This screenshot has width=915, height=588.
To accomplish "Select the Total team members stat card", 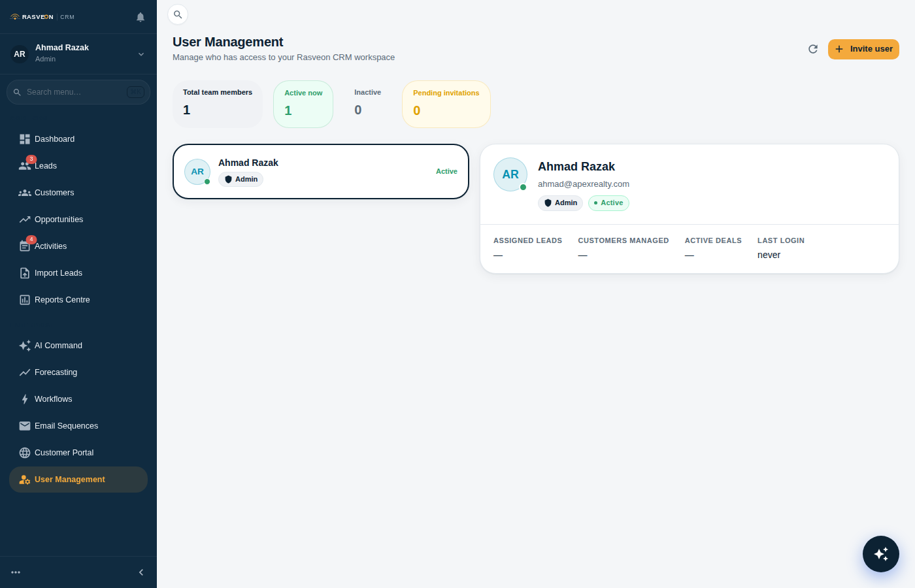I will coord(218,104).
